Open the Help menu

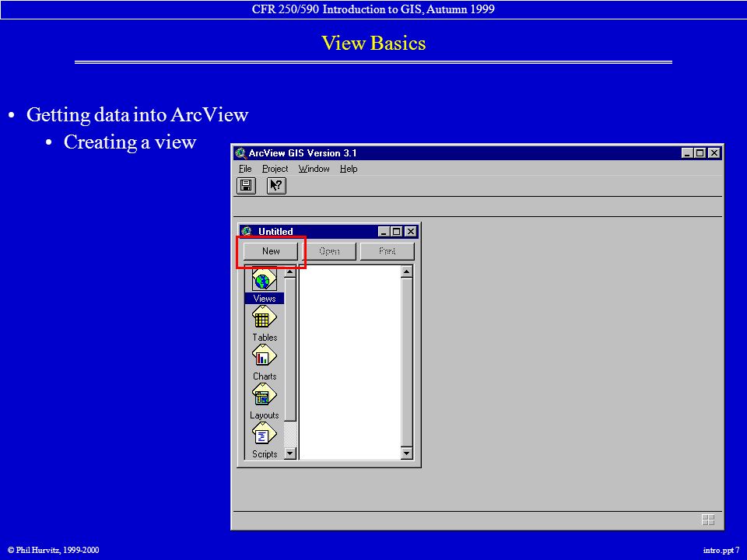pyautogui.click(x=349, y=169)
